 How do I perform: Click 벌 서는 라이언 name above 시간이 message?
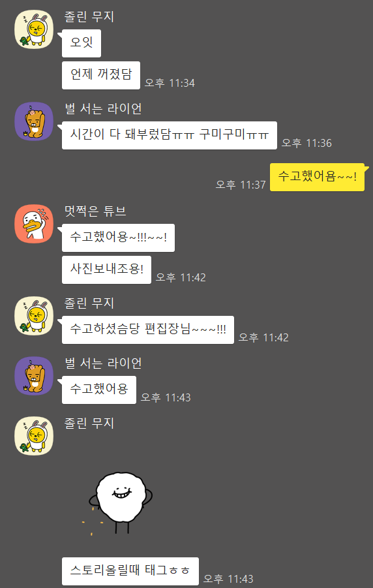(x=103, y=109)
